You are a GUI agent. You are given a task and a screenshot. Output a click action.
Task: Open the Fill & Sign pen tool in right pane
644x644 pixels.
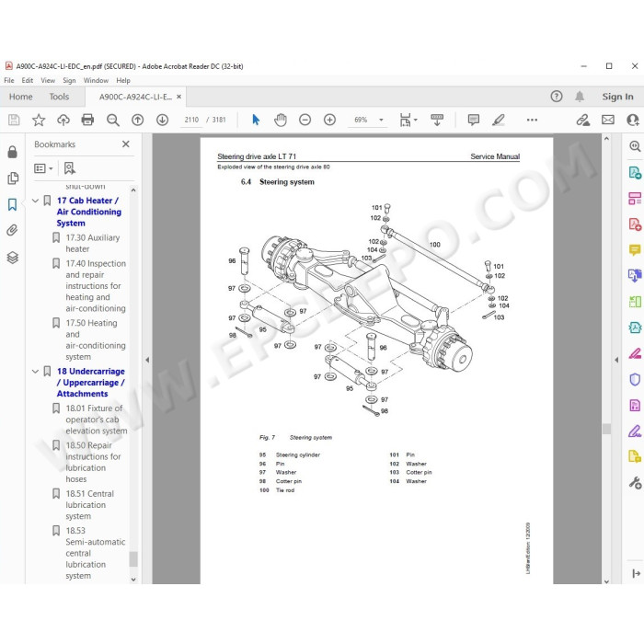pyautogui.click(x=635, y=431)
